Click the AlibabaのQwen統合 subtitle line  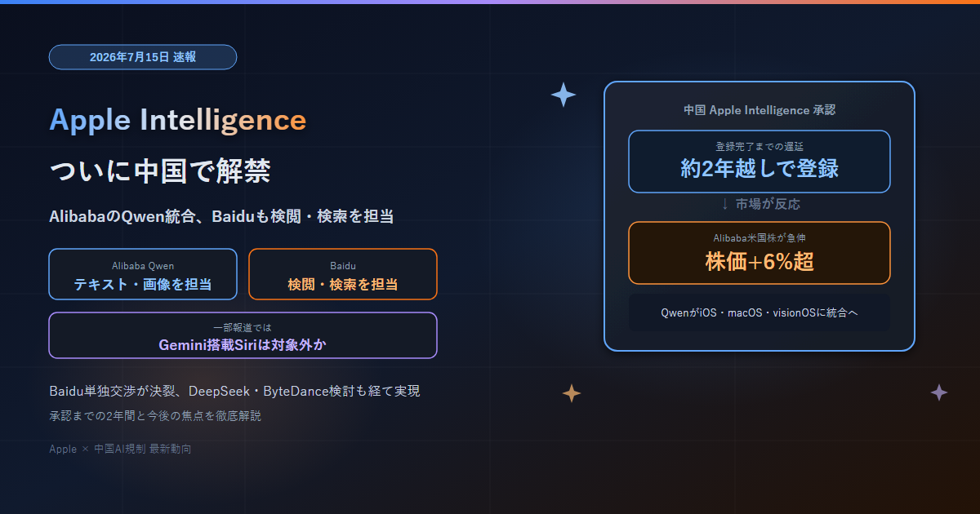221,216
